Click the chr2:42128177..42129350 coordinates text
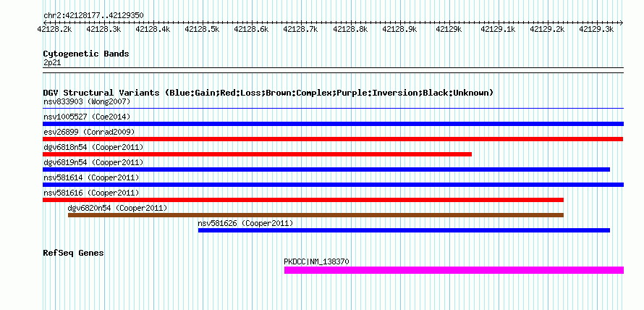The width and height of the screenshot is (644, 310). [93, 16]
